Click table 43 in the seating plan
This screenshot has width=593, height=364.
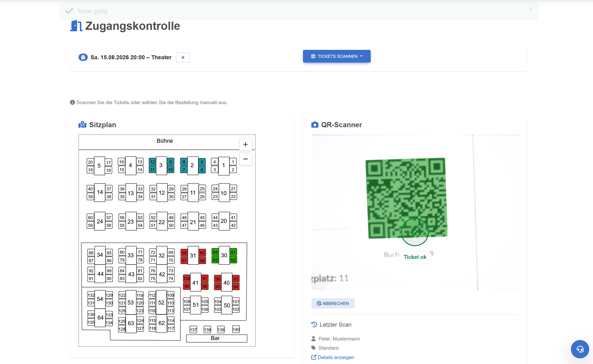[131, 274]
